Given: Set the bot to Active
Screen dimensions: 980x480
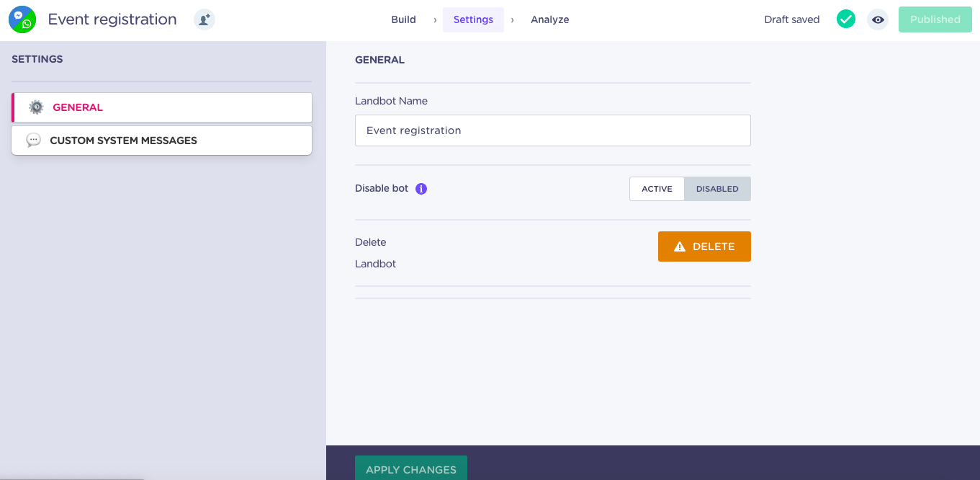Looking at the screenshot, I should pos(657,189).
